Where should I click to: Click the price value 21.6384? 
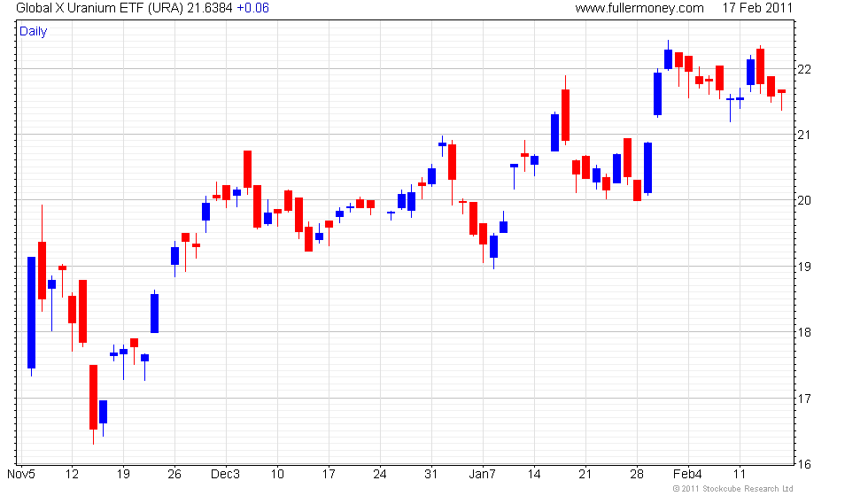tap(209, 8)
